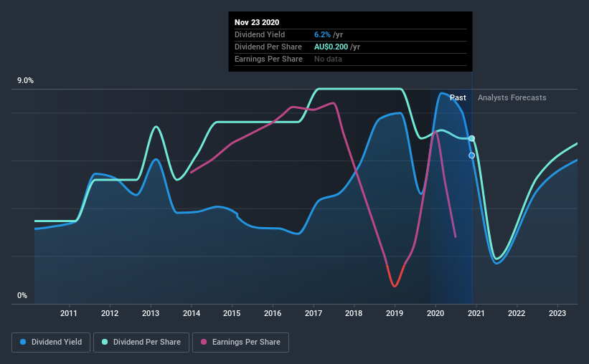Click the AU$0.200 dividend per share value
This screenshot has width=589, height=364.
click(x=331, y=47)
